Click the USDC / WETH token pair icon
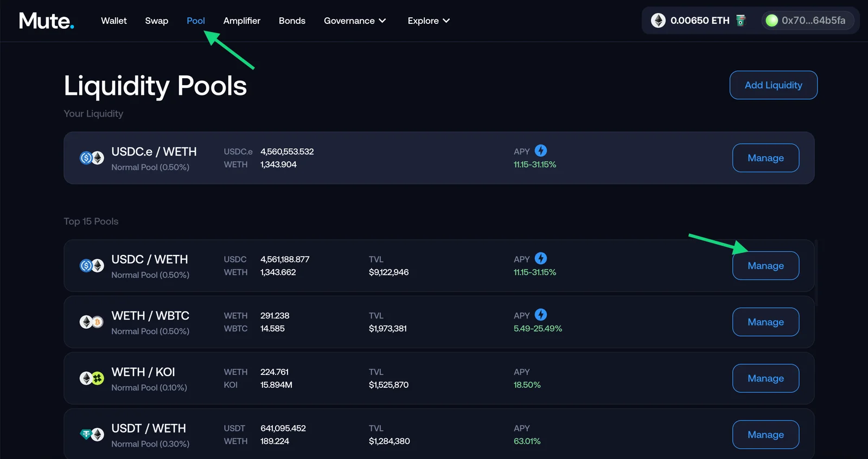 click(x=92, y=266)
